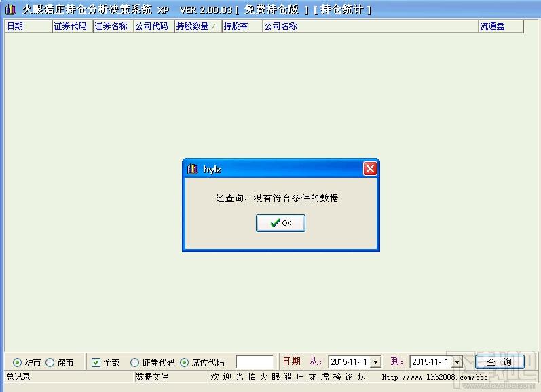Sort by the 流通盘 column header
This screenshot has width=541, height=392.
[501, 26]
